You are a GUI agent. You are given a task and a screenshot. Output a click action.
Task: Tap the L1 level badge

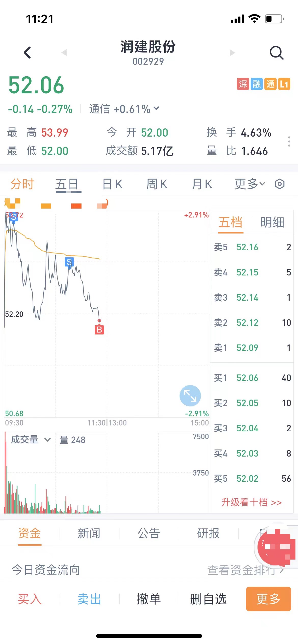[x=284, y=84]
